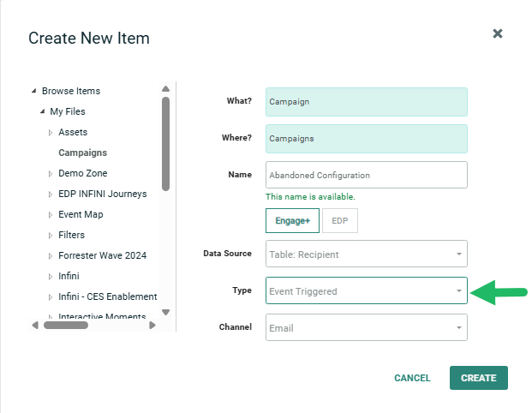Click the Name input field
The height and width of the screenshot is (413, 532).
pyautogui.click(x=367, y=175)
